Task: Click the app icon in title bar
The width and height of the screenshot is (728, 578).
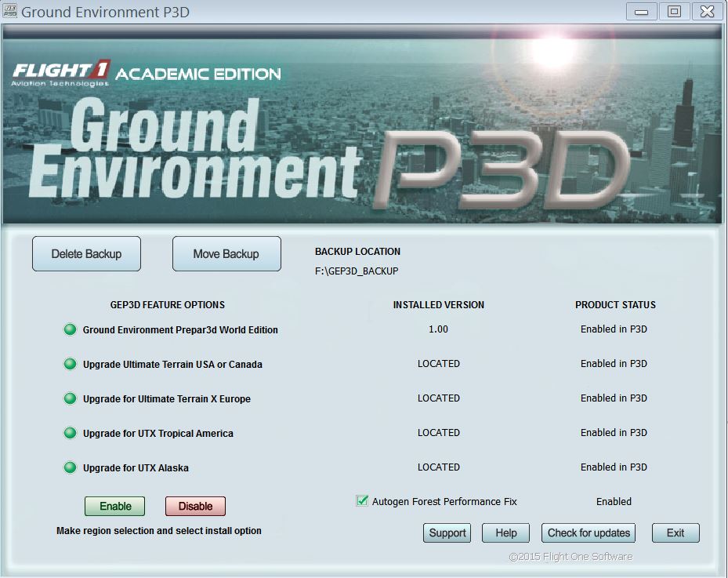Action: 10,12
